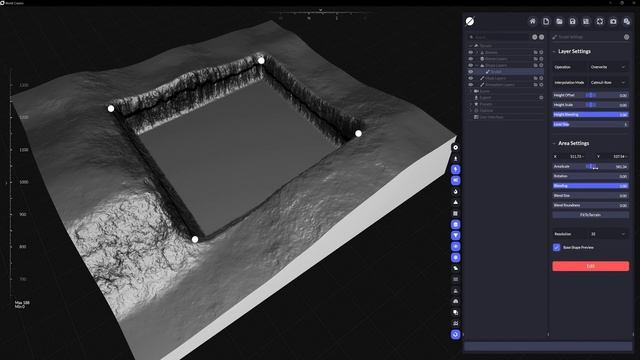Image resolution: width=640 pixels, height=360 pixels.
Task: Click the World Creator logo icon
Action: tap(470, 21)
